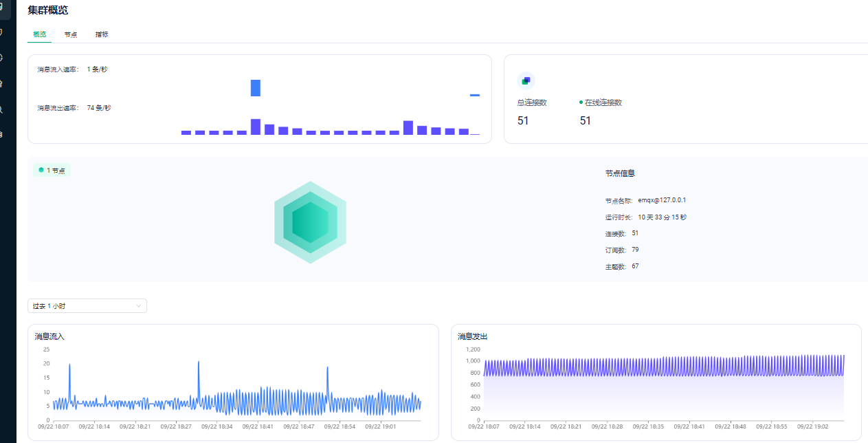Click the sidebar icon just below the magnifier

coord(2,134)
